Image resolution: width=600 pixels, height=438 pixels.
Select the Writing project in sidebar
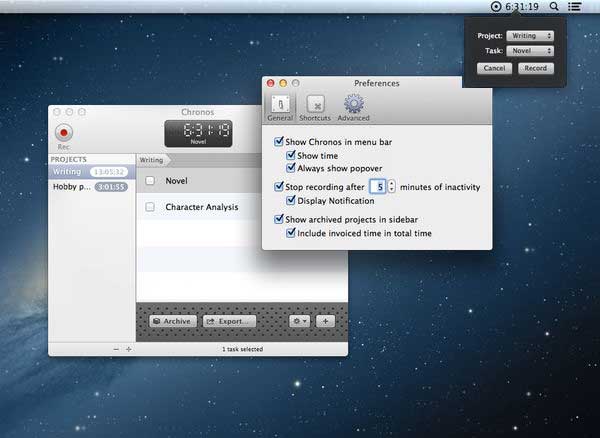(x=92, y=172)
